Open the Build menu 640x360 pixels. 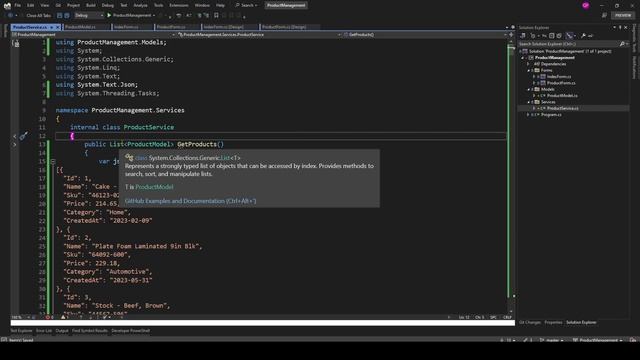[x=91, y=5]
